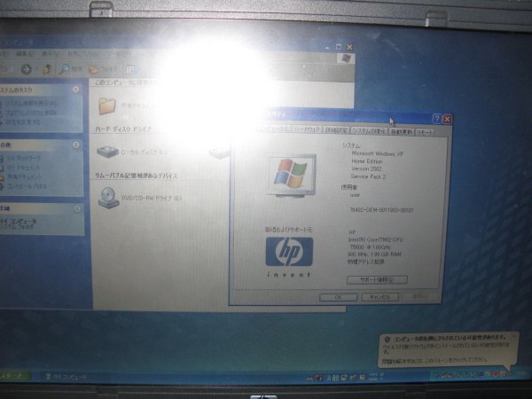This screenshot has height=399, width=532.
Task: Switch to the Remote (リモート) tab
Action: pos(425,132)
